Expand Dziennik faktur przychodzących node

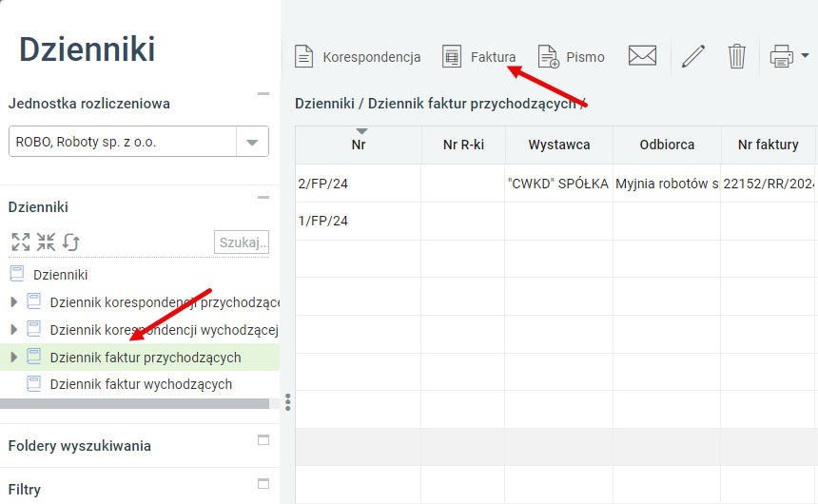click(14, 357)
